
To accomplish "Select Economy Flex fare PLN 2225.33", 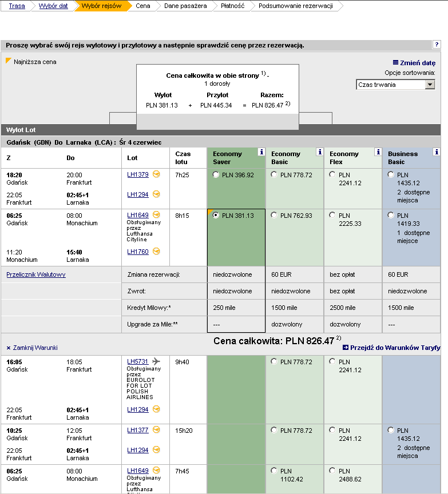I will [332, 215].
